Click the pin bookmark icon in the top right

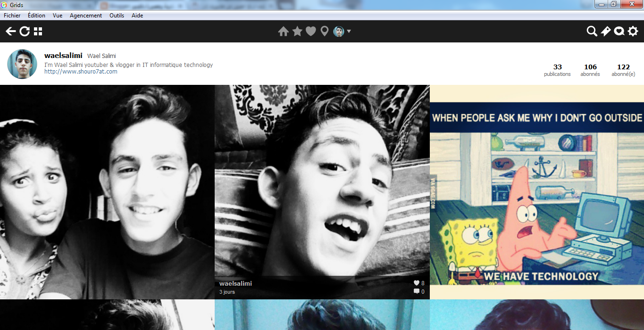(606, 32)
